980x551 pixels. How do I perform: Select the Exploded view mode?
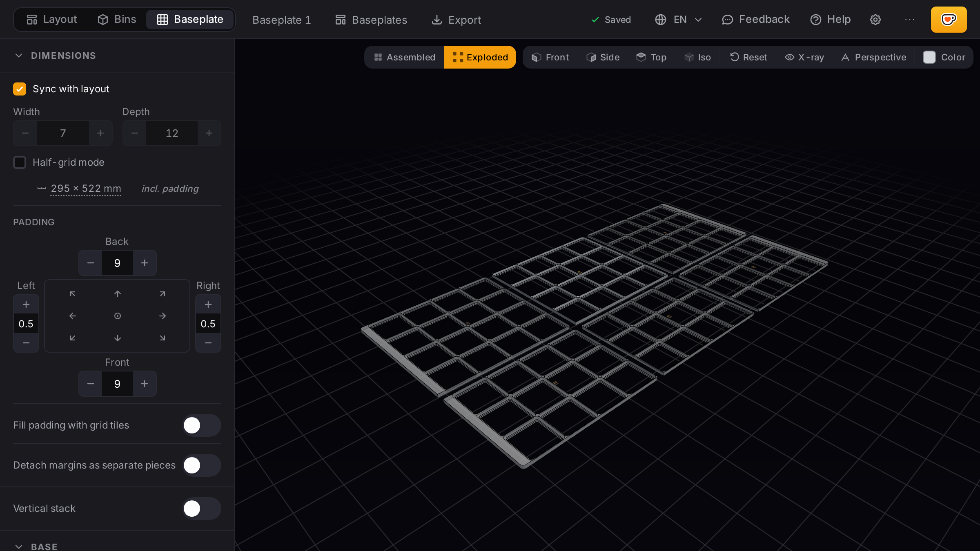point(480,57)
